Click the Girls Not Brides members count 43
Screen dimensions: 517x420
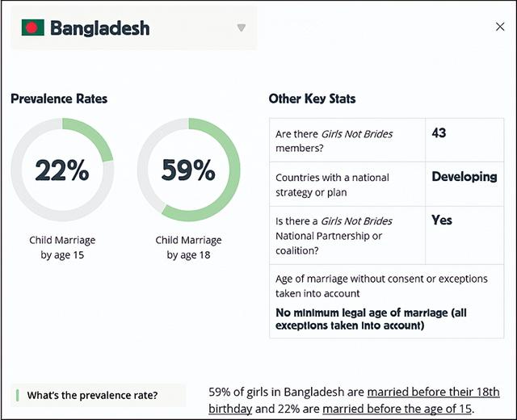(x=439, y=132)
